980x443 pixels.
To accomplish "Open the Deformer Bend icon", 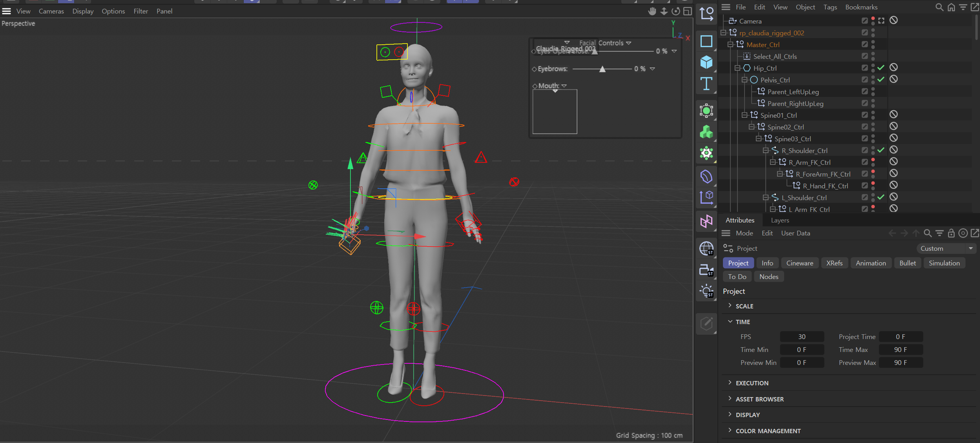I will point(706,177).
